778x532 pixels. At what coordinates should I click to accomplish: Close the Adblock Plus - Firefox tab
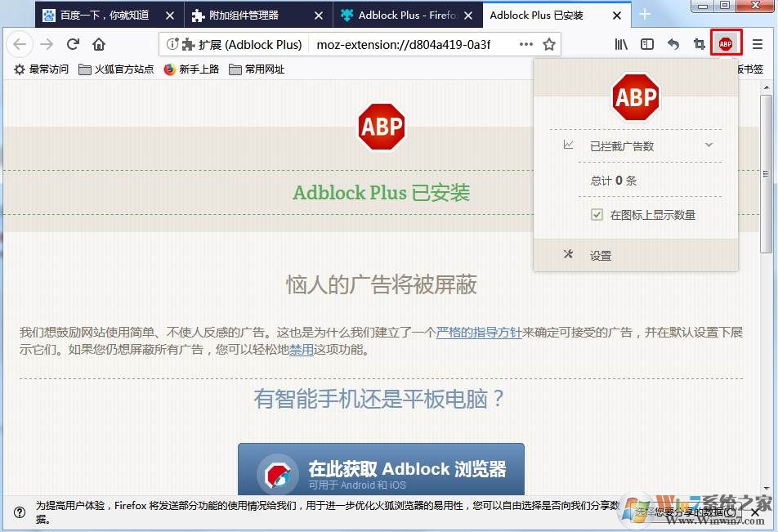pyautogui.click(x=468, y=16)
